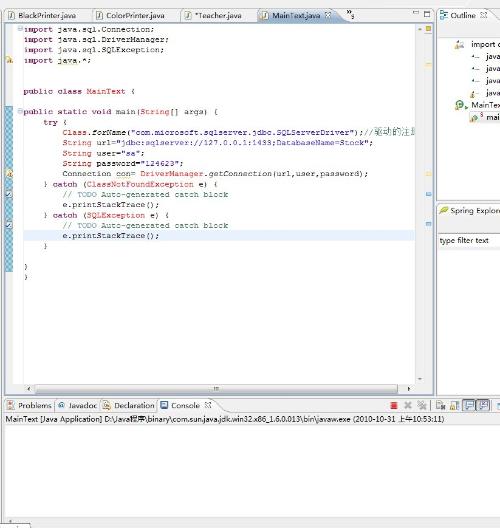
Task: Switch to the Javadoc tab
Action: tap(77, 405)
